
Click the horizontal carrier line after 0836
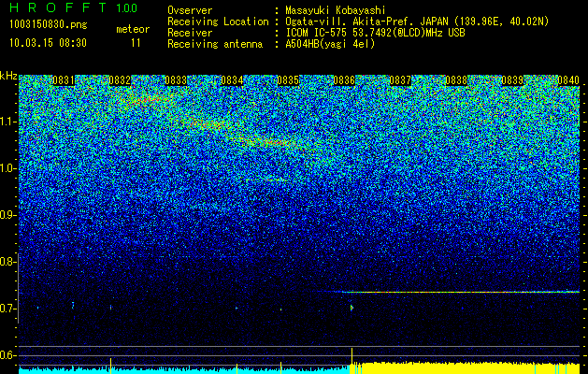(461, 292)
